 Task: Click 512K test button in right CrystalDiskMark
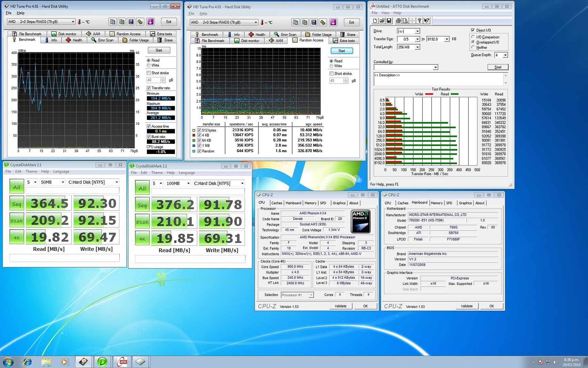[142, 222]
